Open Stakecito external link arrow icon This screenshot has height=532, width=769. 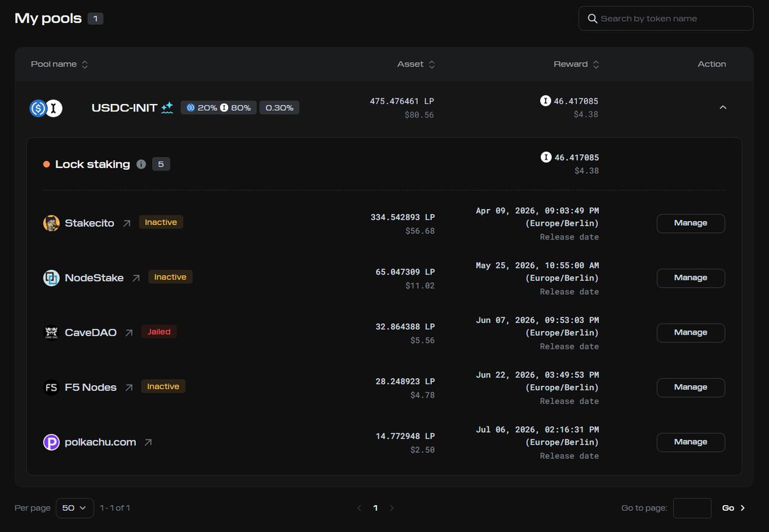click(x=127, y=223)
